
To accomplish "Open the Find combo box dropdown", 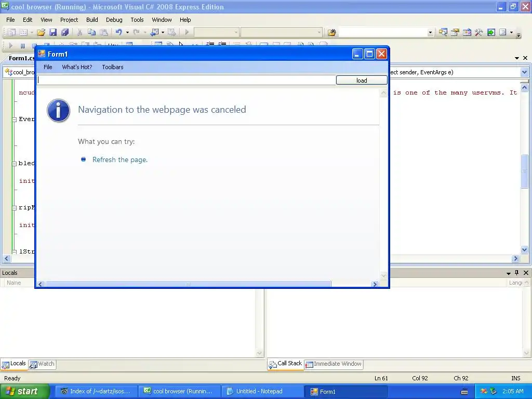I will click(430, 33).
